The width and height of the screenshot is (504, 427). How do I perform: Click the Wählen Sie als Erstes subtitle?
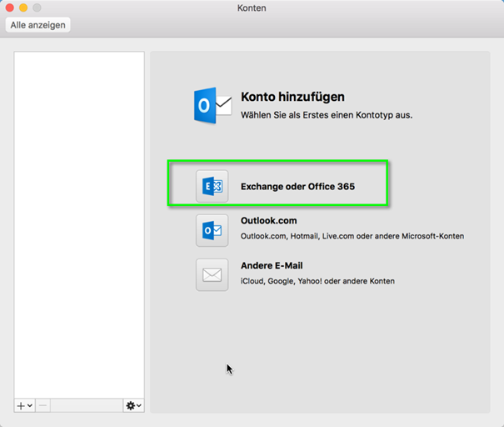(326, 114)
